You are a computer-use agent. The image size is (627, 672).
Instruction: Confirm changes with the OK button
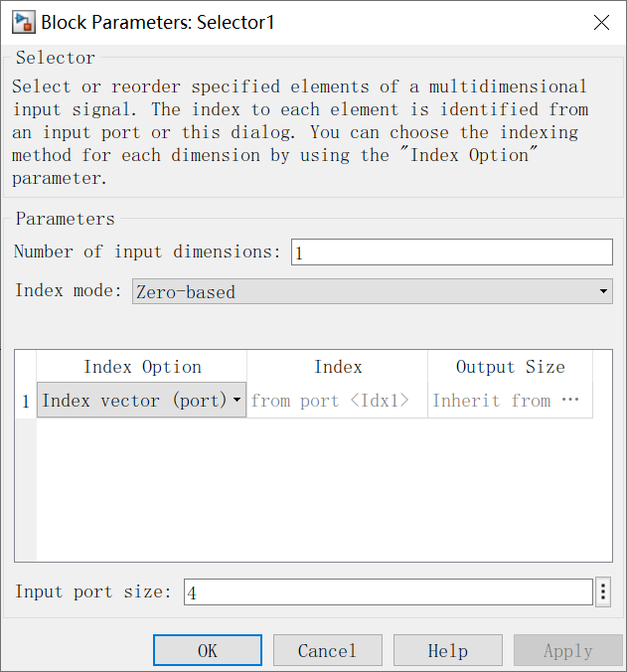pos(208,650)
